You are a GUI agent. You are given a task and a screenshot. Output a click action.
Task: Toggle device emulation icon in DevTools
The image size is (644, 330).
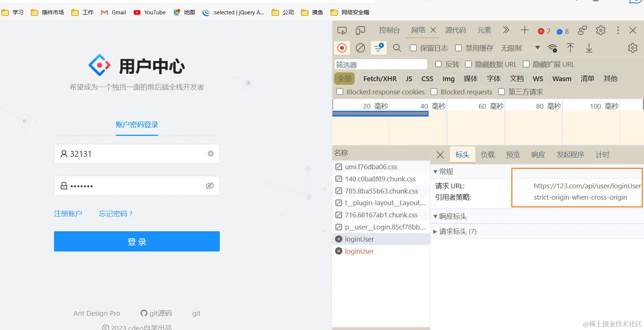coord(360,30)
